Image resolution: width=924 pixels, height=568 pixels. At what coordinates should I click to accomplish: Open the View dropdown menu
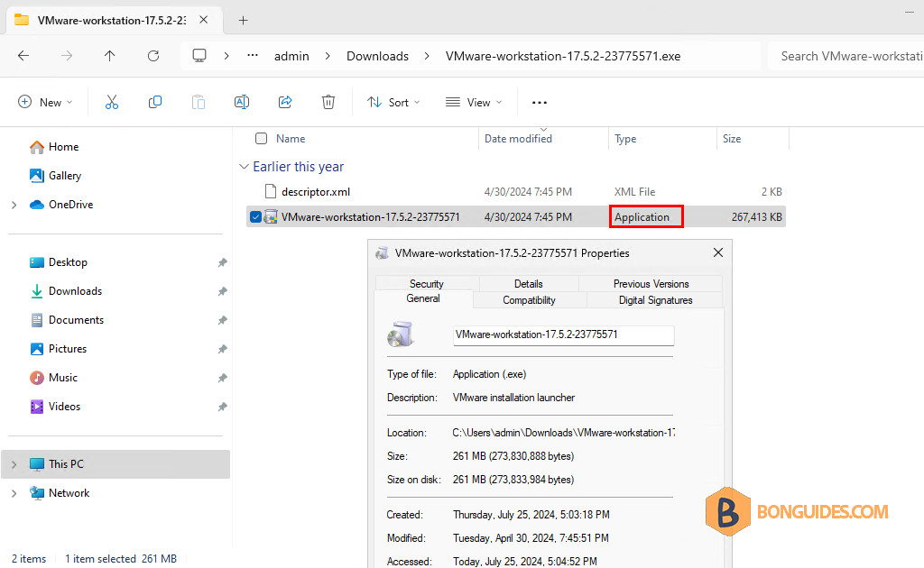pyautogui.click(x=474, y=103)
